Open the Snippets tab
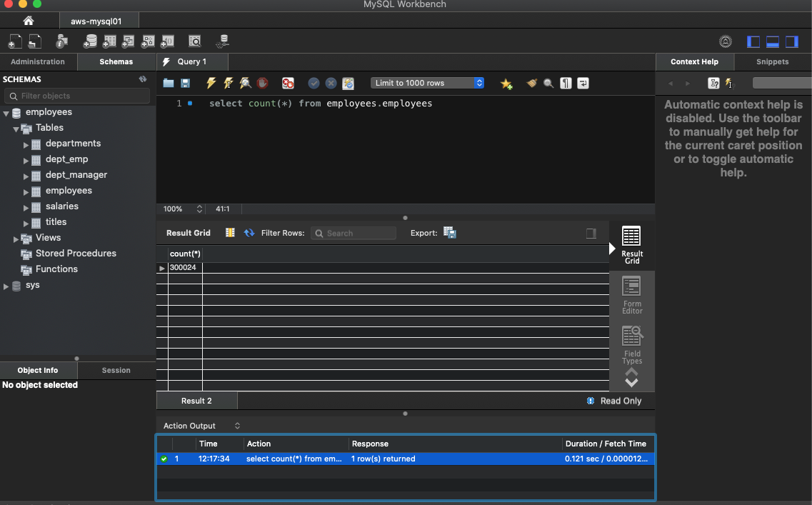 pyautogui.click(x=772, y=62)
